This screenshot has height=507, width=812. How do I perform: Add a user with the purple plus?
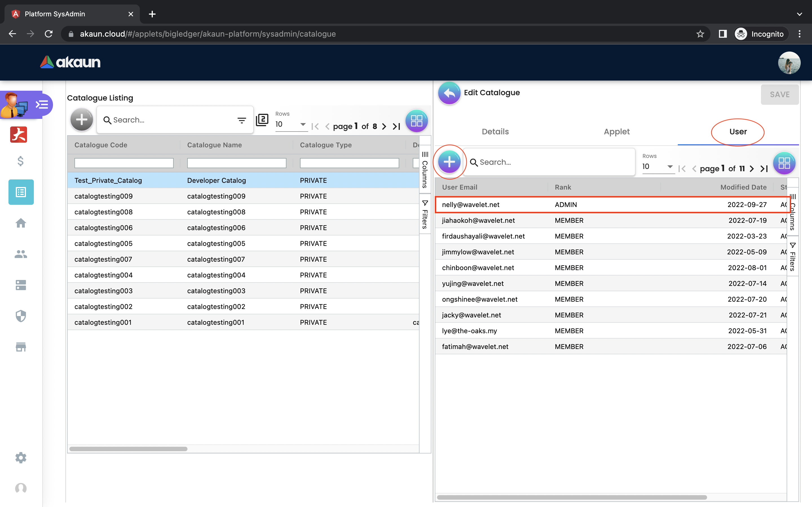click(449, 162)
